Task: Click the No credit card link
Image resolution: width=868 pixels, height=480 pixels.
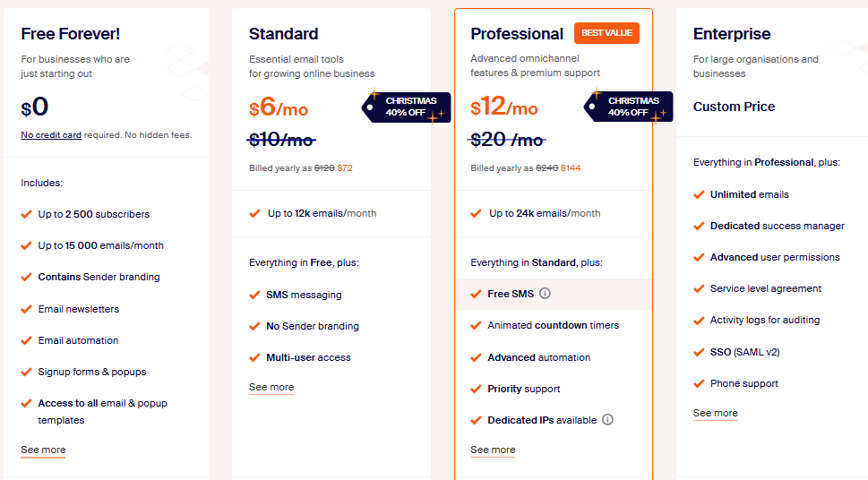Action: point(51,135)
